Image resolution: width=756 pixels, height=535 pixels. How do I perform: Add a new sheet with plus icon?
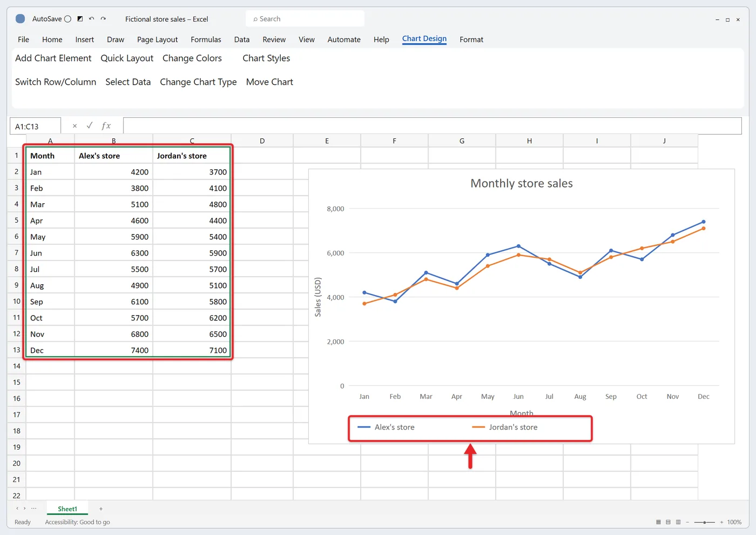pos(101,509)
